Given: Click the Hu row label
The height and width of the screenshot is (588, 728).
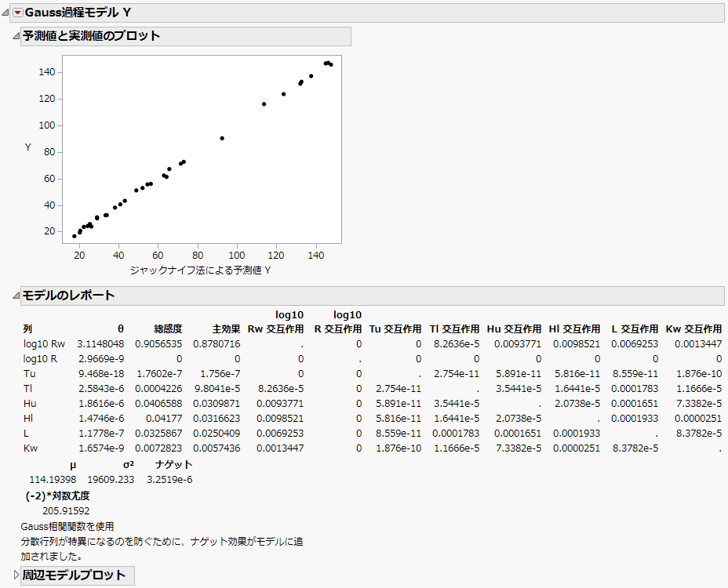Looking at the screenshot, I should click(x=30, y=403).
